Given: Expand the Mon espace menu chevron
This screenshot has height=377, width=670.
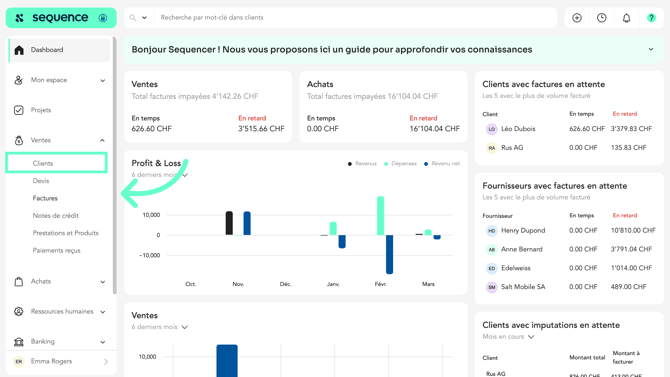Looking at the screenshot, I should (x=103, y=80).
